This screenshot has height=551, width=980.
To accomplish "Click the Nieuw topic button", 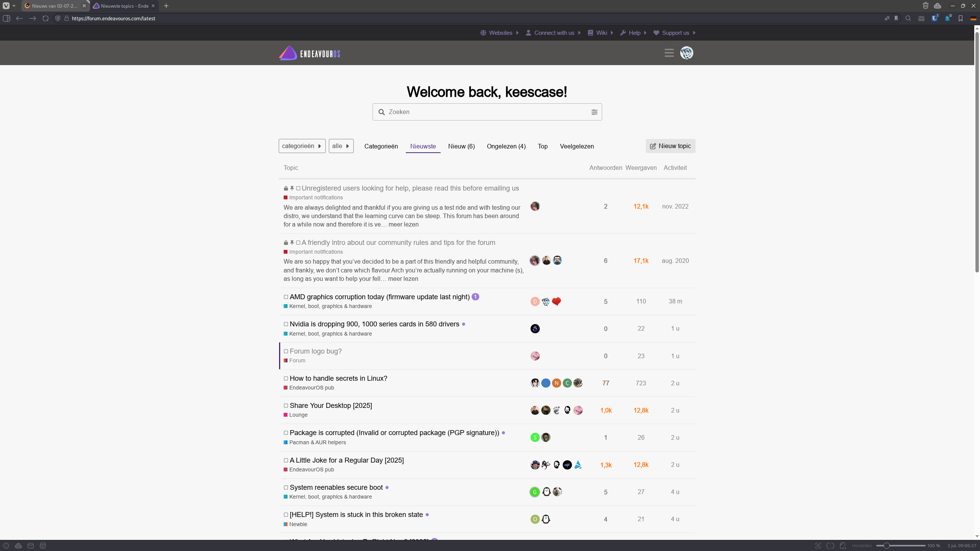I will click(670, 146).
